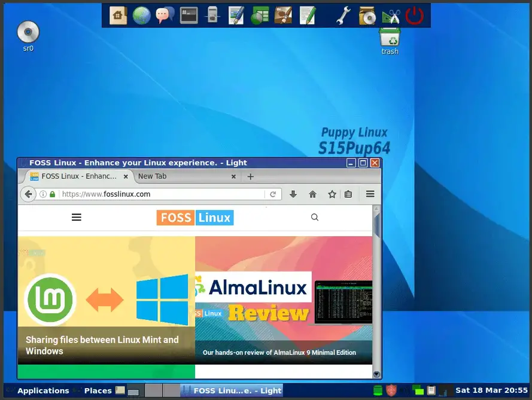Launch the scissors and ruler utility
Image resolution: width=532 pixels, height=400 pixels.
coord(391,16)
